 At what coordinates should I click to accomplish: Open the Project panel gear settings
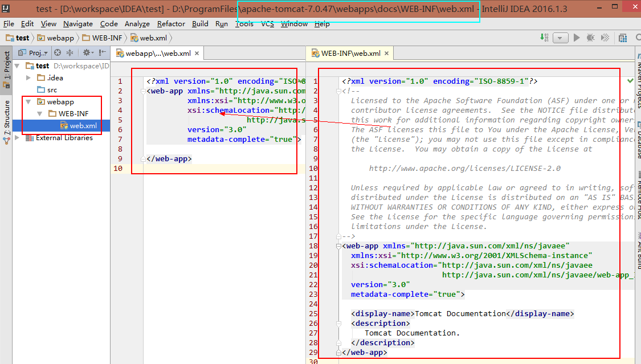pyautogui.click(x=88, y=52)
